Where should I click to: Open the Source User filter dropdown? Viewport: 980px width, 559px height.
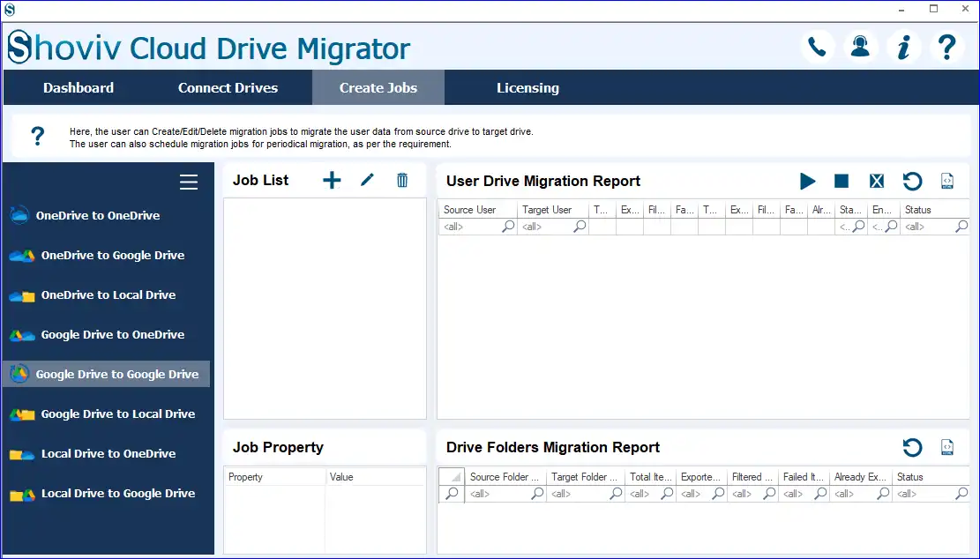[x=507, y=226]
